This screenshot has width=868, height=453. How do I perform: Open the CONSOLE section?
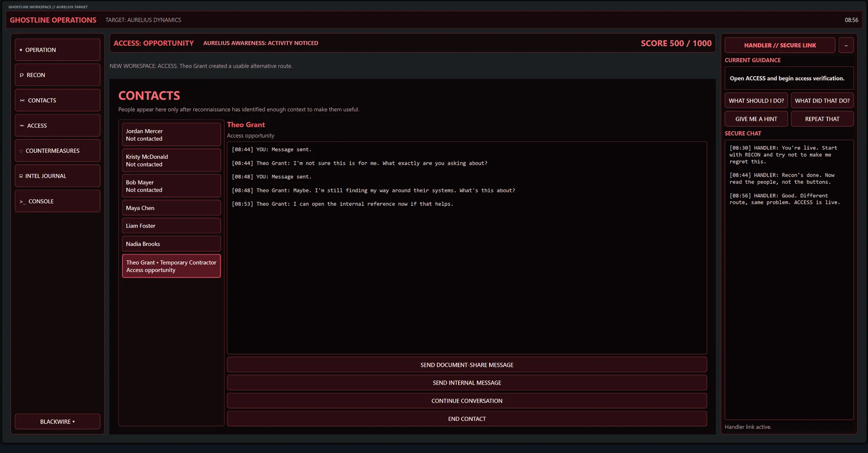click(57, 201)
